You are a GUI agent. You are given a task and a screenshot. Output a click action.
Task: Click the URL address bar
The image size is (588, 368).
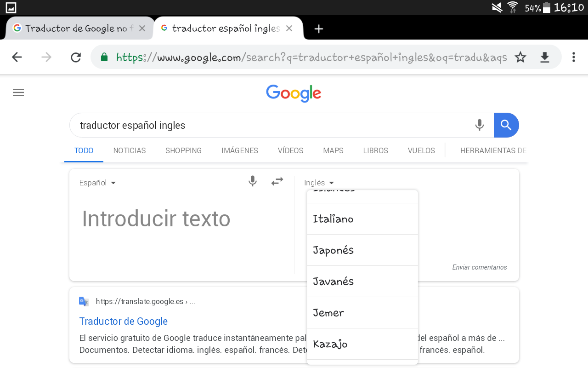pyautogui.click(x=311, y=57)
